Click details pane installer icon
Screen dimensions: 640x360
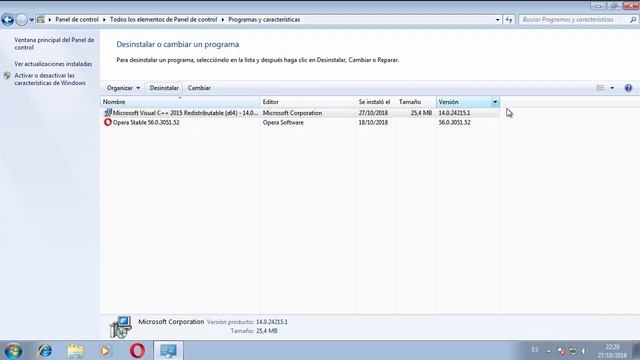click(x=120, y=327)
